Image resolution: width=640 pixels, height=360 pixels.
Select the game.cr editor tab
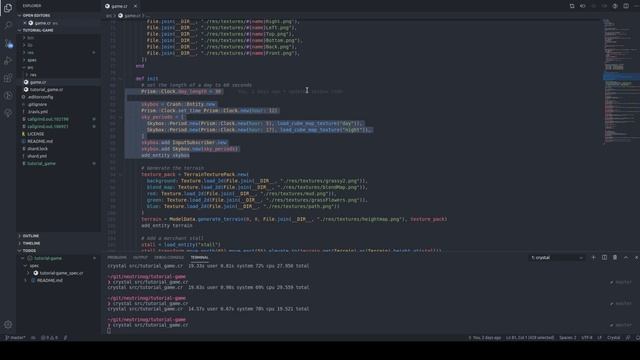tap(119, 6)
